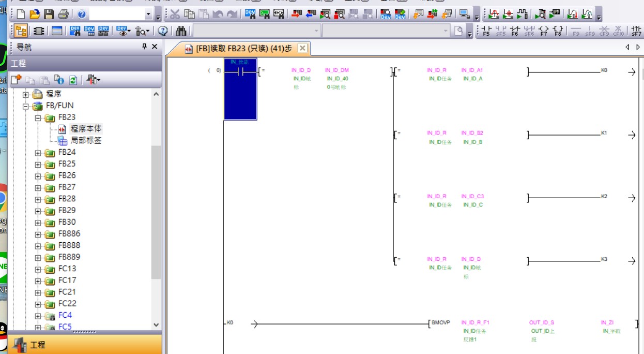Select 局部标签 under FB23
The image size is (644, 354).
(x=86, y=140)
